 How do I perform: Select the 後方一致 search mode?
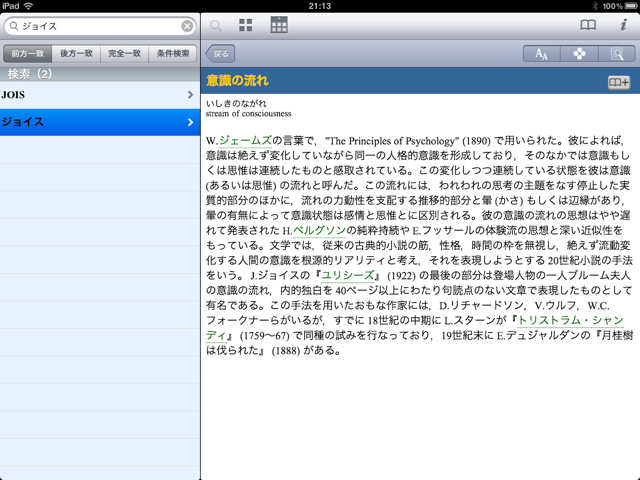click(76, 53)
